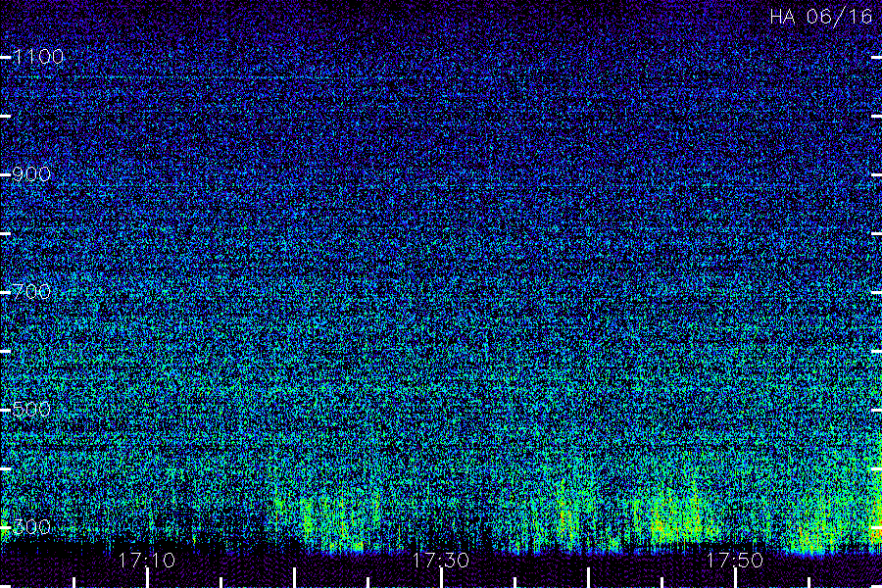Select the time tick mark below 17:10
The width and height of the screenshot is (882, 588).
147,578
